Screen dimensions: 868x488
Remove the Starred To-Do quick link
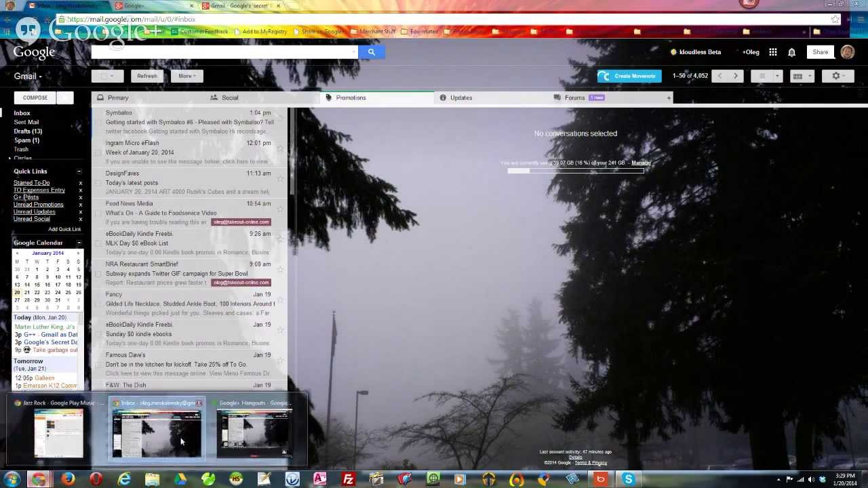click(80, 183)
